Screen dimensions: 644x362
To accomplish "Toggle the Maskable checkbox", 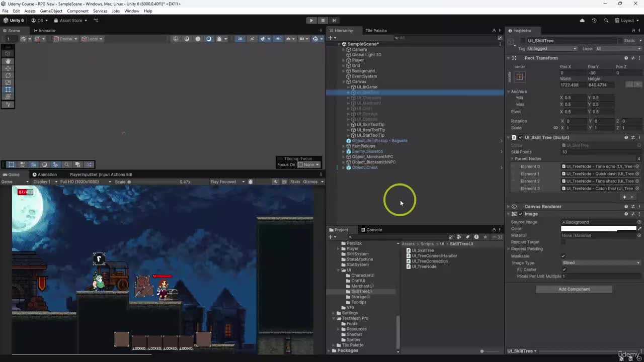I will [x=563, y=256].
